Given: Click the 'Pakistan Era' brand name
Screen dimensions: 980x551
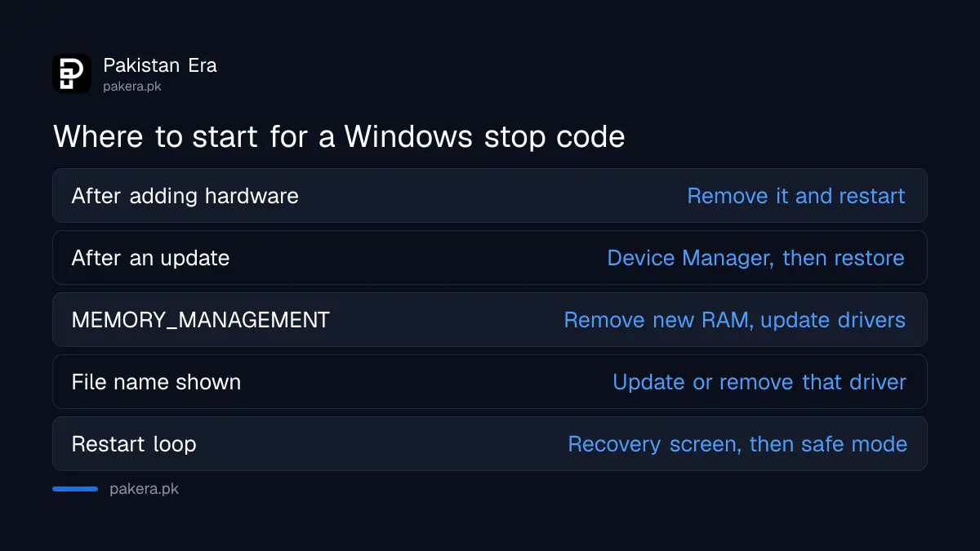Looking at the screenshot, I should (160, 65).
